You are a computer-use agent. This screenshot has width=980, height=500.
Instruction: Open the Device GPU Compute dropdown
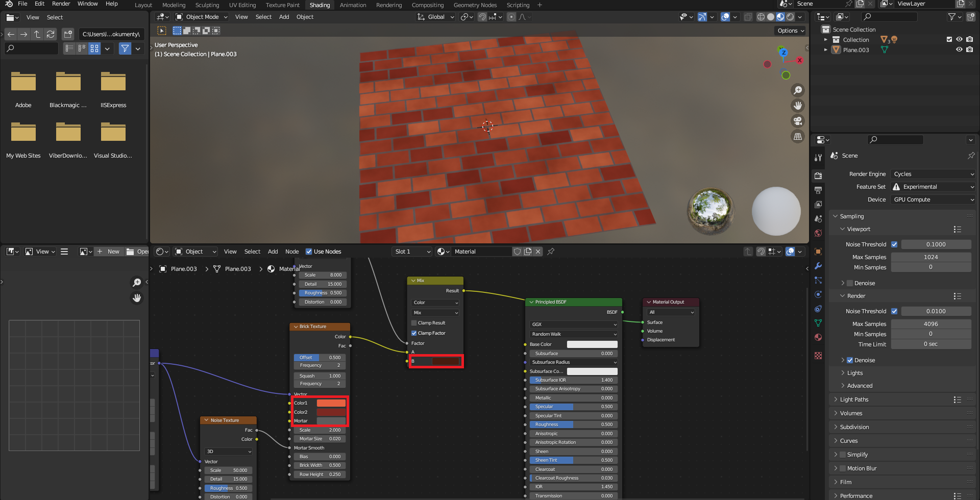pos(933,199)
